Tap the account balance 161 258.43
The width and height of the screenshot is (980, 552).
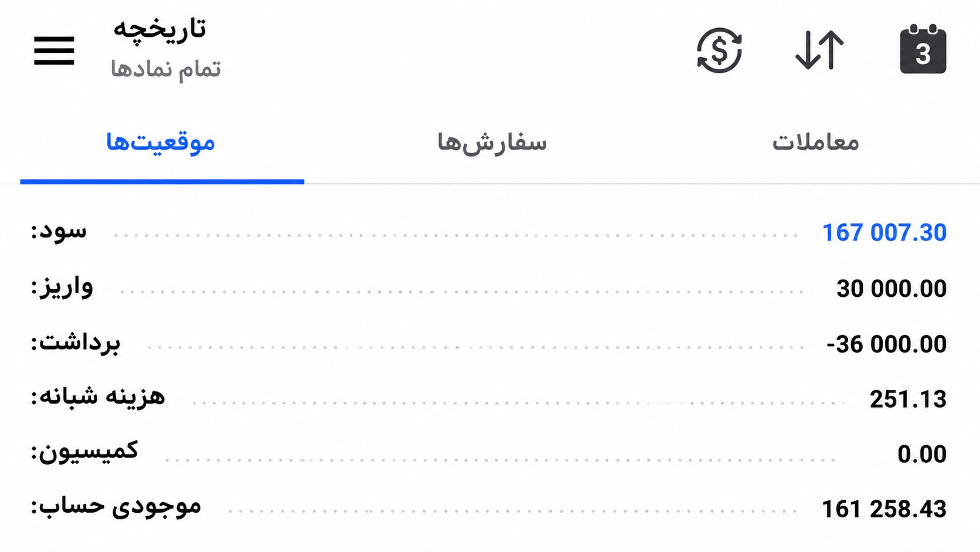click(884, 509)
